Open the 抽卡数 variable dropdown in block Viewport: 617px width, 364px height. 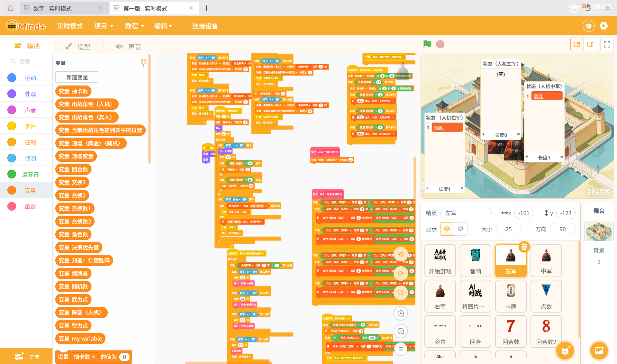[x=85, y=357]
